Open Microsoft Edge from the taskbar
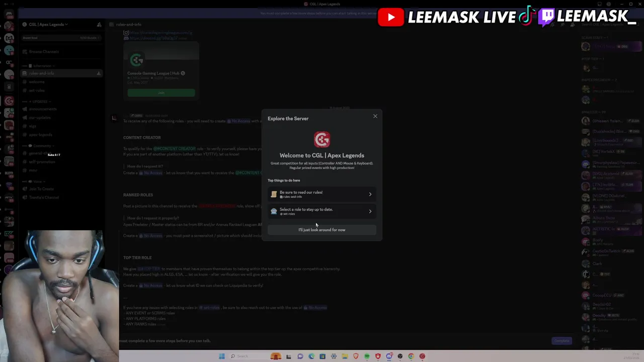The width and height of the screenshot is (644, 362). click(x=311, y=356)
